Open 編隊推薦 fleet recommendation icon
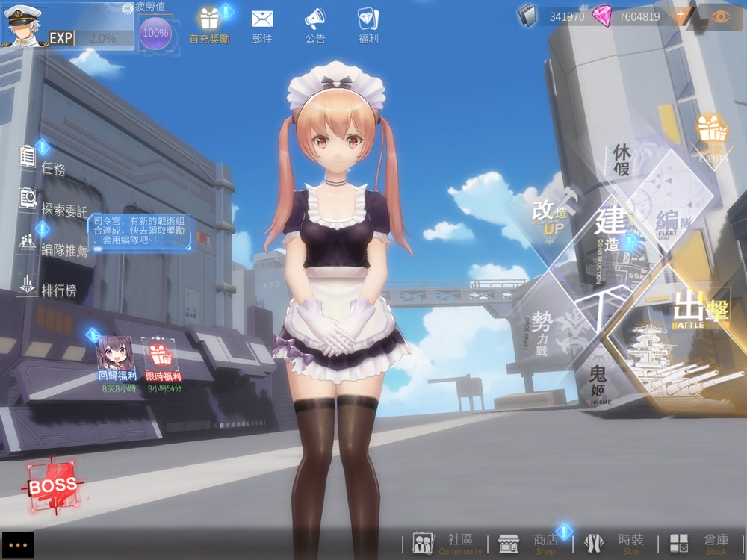This screenshot has width=747, height=560. pos(27,242)
